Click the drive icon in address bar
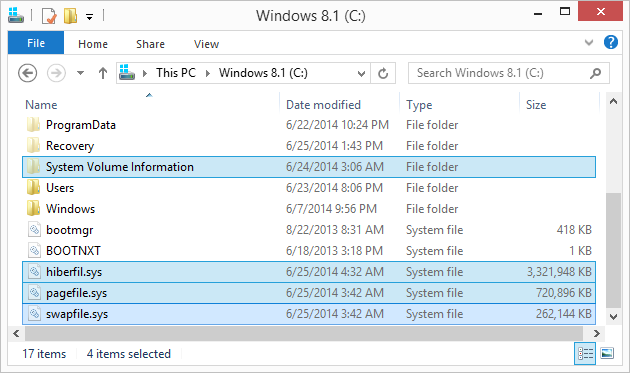 (x=127, y=72)
